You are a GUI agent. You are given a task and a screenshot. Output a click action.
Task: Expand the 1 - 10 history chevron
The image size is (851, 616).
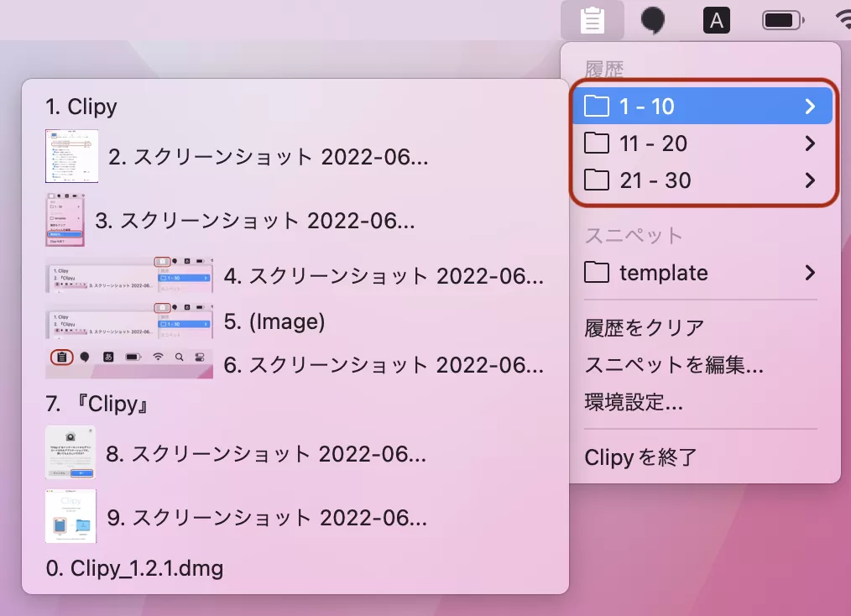(x=810, y=106)
